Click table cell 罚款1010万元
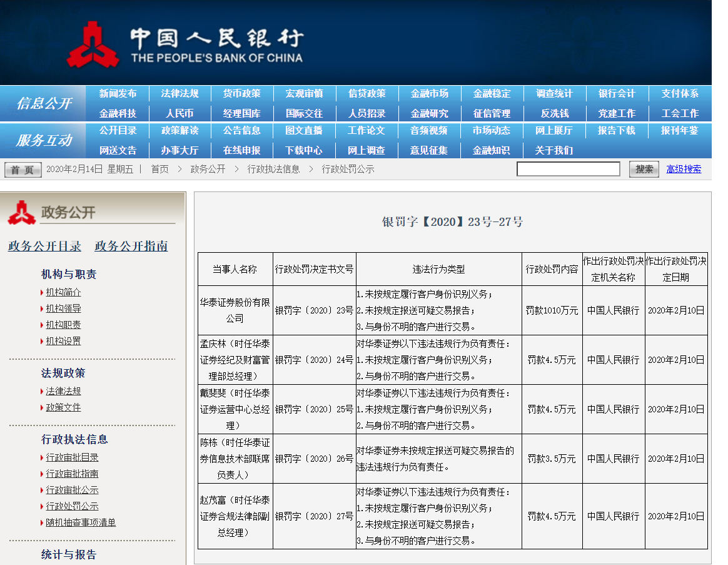The height and width of the screenshot is (565, 728). coord(552,310)
